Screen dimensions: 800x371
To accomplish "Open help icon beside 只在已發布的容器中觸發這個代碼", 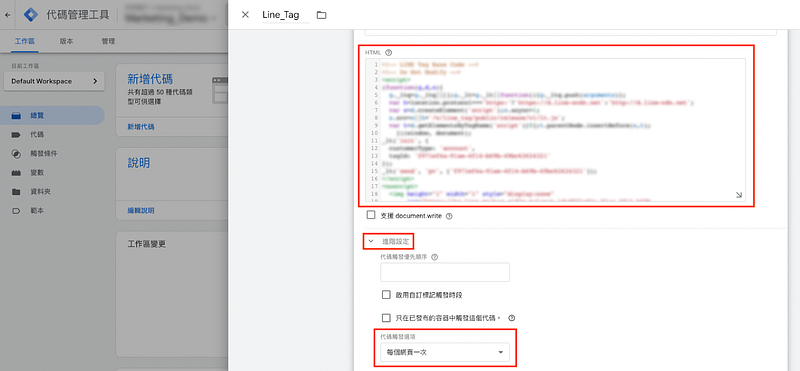I will point(512,318).
